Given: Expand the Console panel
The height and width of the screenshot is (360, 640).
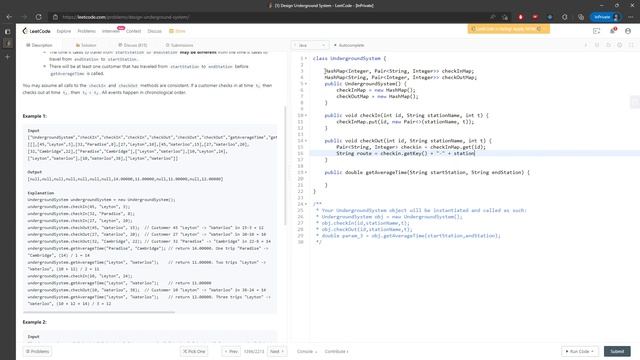Looking at the screenshot, I should 307,351.
